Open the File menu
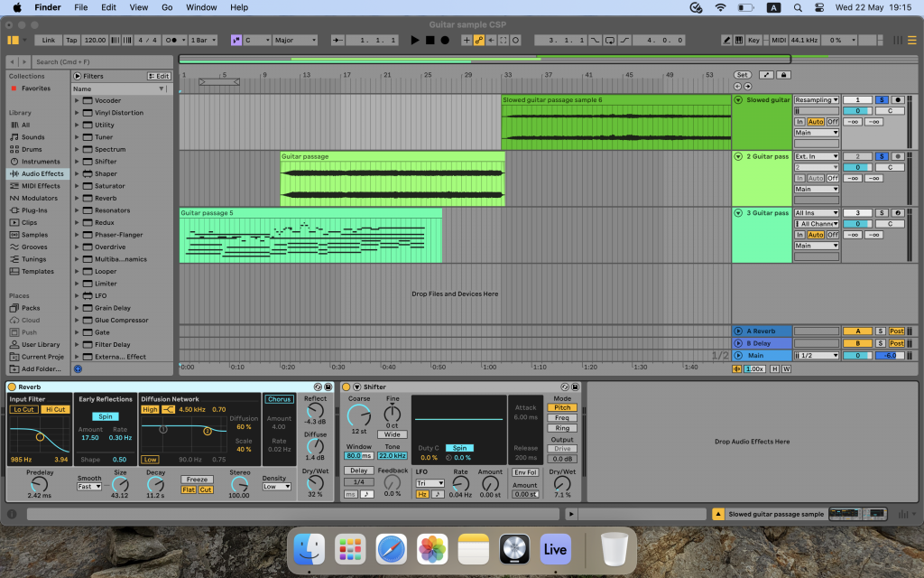This screenshot has width=924, height=578. [x=80, y=7]
